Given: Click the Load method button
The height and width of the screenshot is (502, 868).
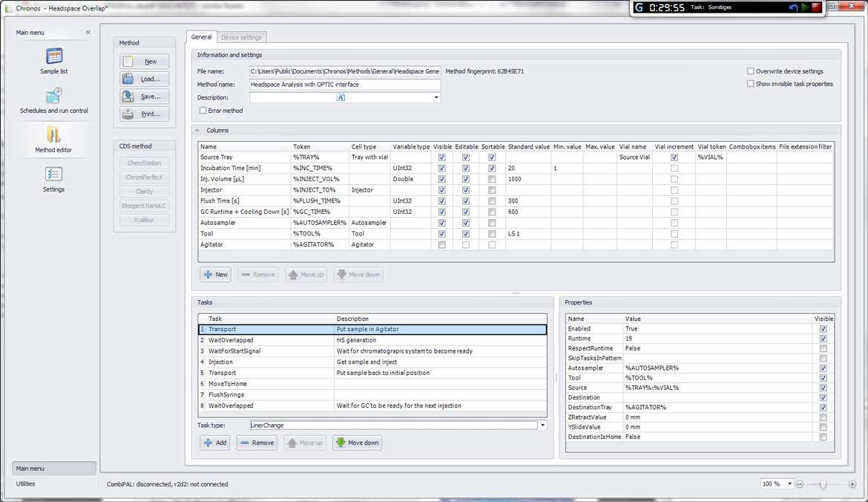Looking at the screenshot, I should coord(145,79).
